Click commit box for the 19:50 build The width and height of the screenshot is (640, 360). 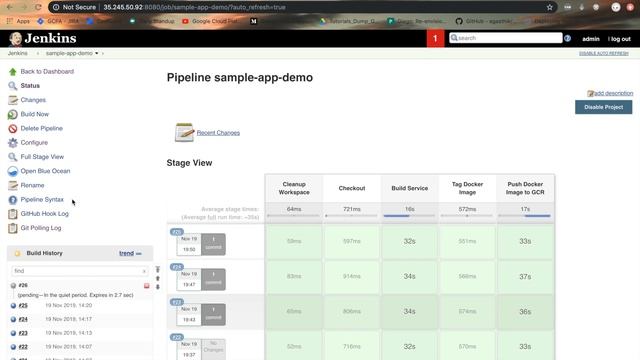click(213, 244)
